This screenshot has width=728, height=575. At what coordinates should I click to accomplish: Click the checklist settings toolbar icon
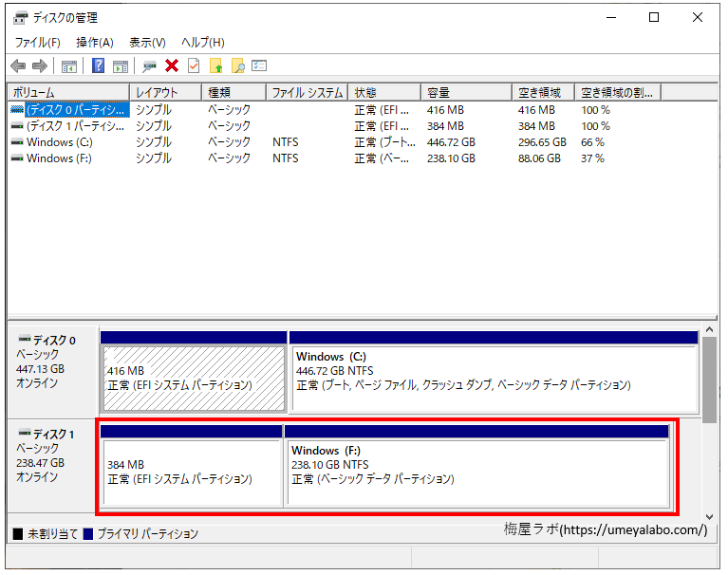pyautogui.click(x=259, y=65)
